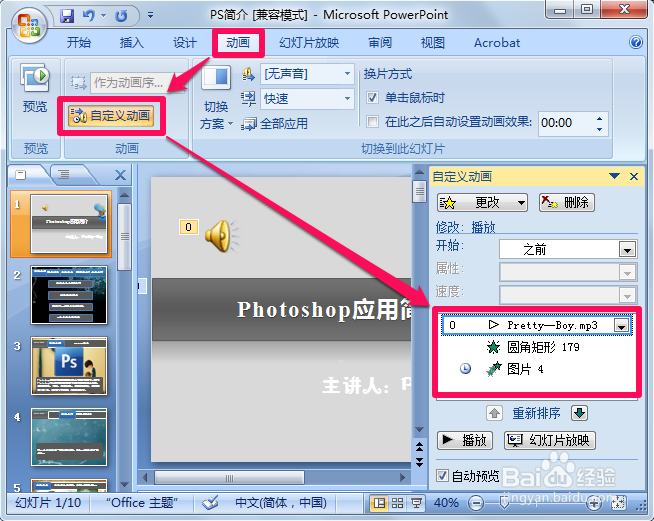The image size is (654, 521).
Task: Go to next slide via double-down arrows
Action: pyautogui.click(x=419, y=462)
